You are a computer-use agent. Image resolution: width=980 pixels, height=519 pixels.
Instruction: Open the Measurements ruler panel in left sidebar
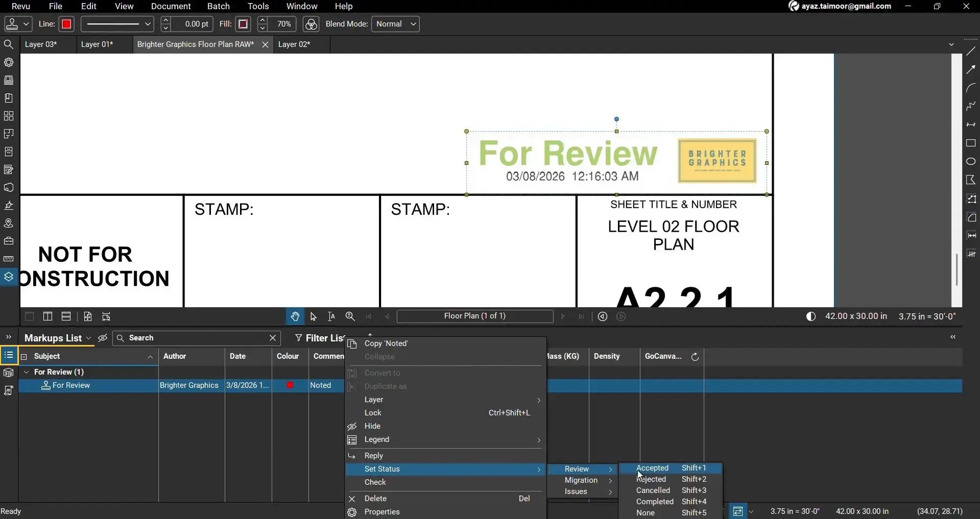[9, 259]
